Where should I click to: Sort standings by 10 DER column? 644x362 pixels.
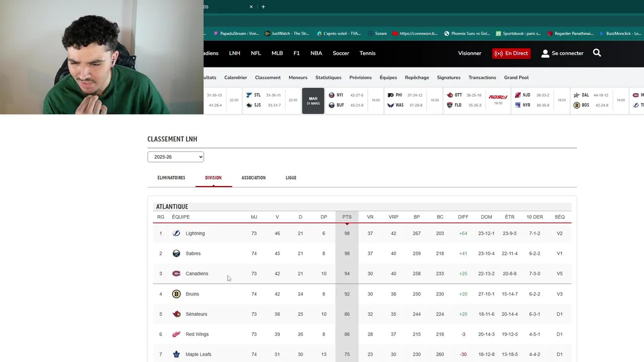pos(534,217)
